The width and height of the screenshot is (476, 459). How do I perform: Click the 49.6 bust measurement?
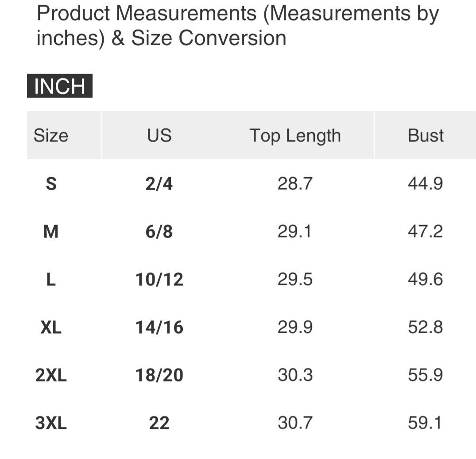pyautogui.click(x=426, y=280)
